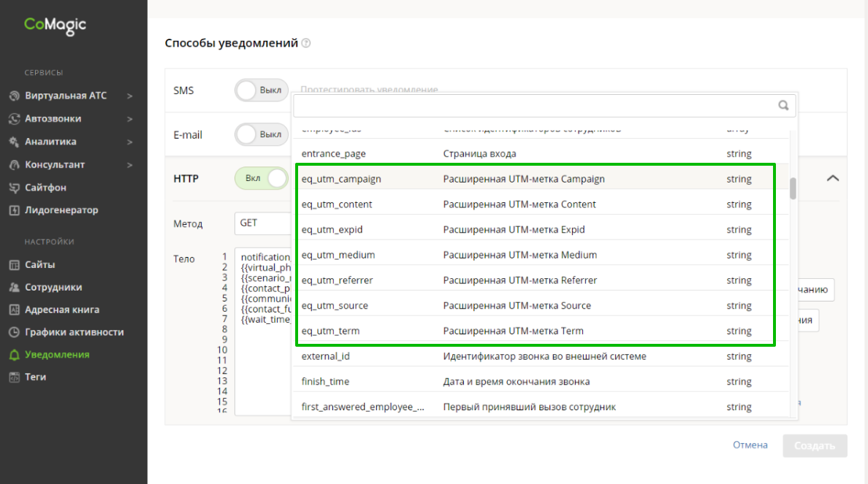Go to Сотрудники in the sidebar

[53, 288]
